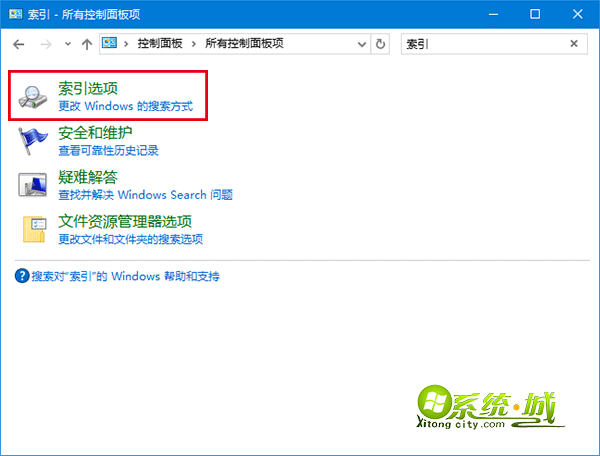Clear the search box with the X
Screen dimensions: 600x456
[574, 44]
